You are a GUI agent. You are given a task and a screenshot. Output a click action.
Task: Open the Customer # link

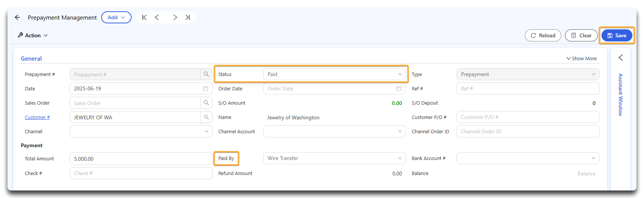click(x=37, y=117)
